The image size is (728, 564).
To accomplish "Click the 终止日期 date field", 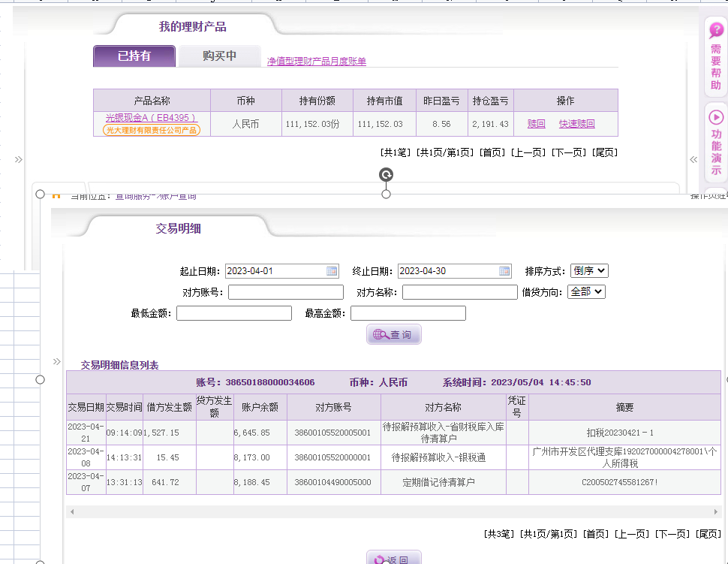I will tap(455, 271).
